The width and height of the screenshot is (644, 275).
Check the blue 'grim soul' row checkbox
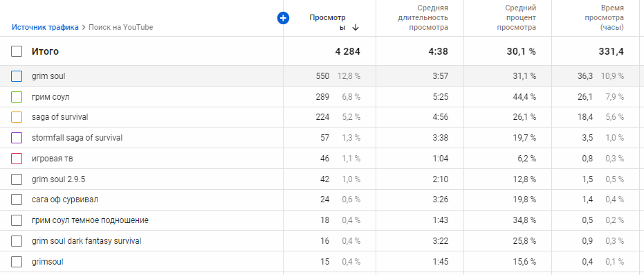(17, 76)
